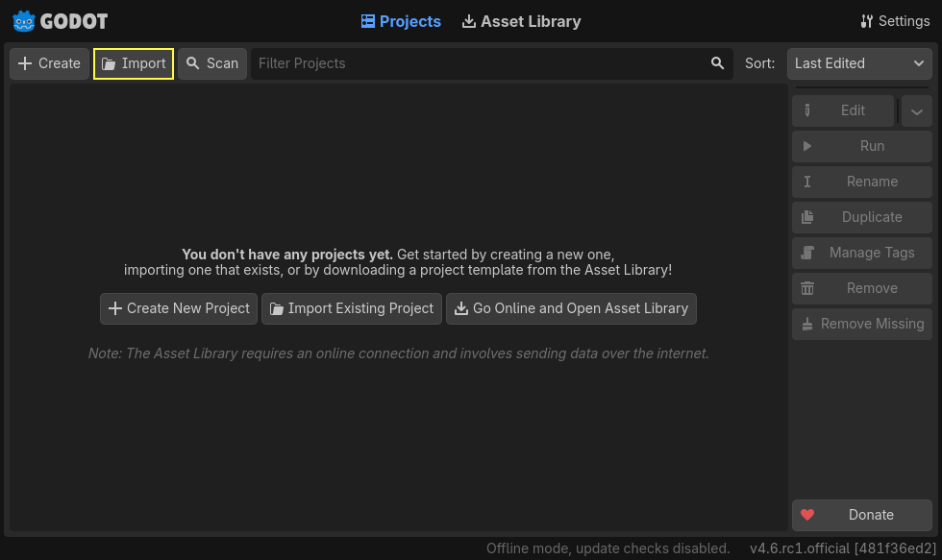
Task: Click the folder icon on Import
Action: coord(107,62)
